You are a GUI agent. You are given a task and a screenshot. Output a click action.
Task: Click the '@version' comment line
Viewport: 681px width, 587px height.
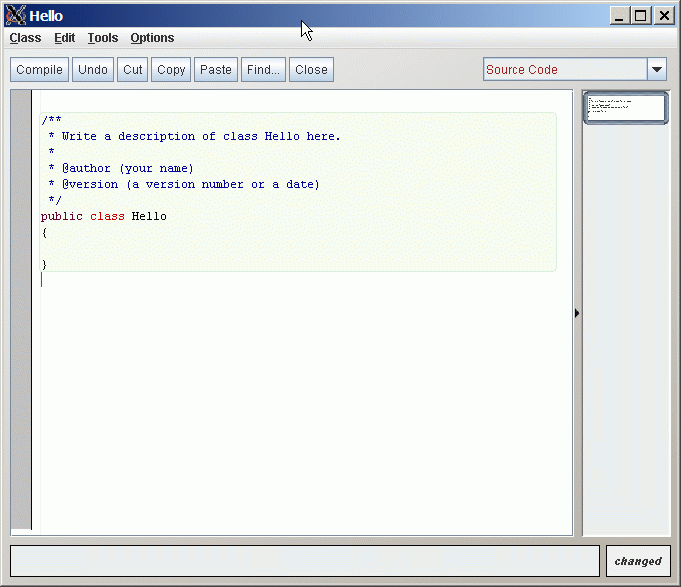click(184, 185)
